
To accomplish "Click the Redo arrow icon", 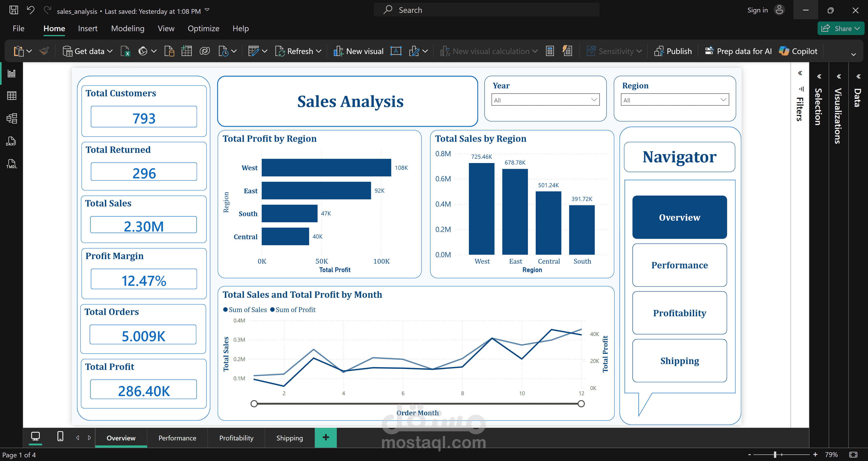I will pyautogui.click(x=47, y=10).
